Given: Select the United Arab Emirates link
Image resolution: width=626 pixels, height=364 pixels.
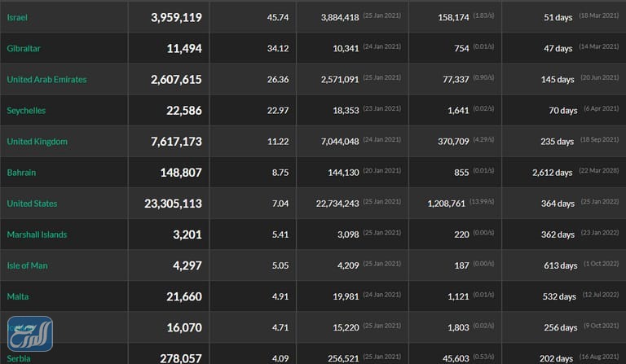Looking at the screenshot, I should (x=46, y=79).
